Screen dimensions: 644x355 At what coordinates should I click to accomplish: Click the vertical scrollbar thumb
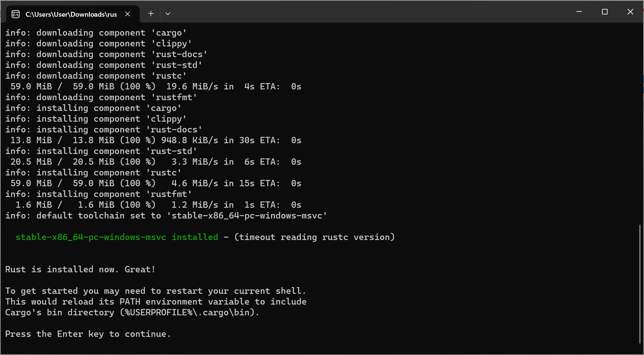click(x=640, y=284)
